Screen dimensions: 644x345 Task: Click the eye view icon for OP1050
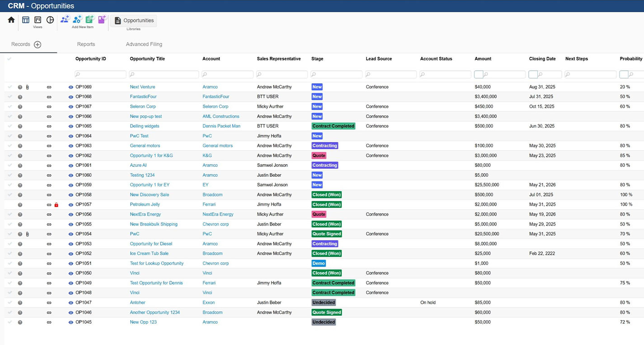point(71,273)
